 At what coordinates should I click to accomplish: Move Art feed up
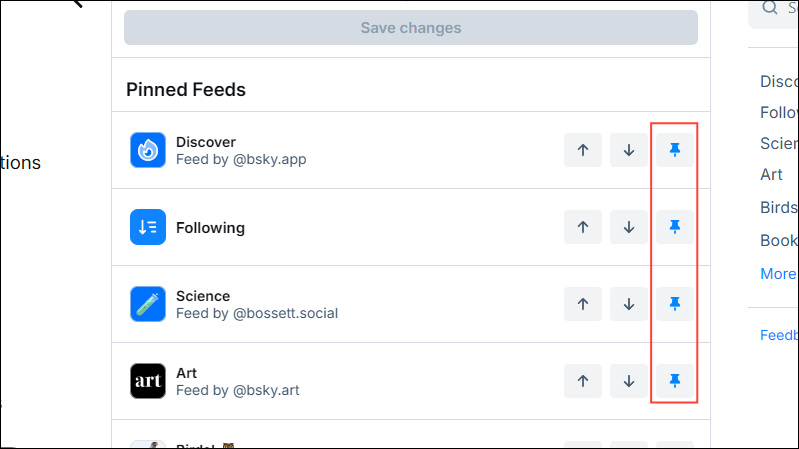(583, 380)
